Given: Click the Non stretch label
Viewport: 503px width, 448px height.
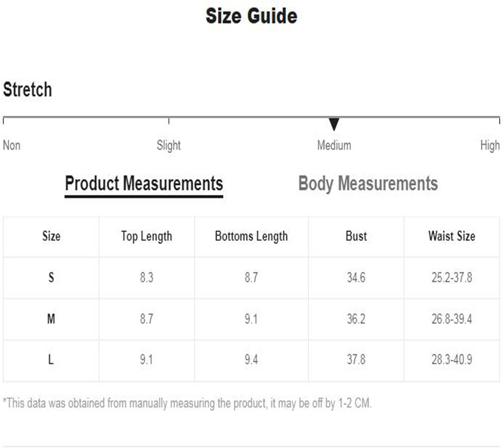Looking at the screenshot, I should tap(12, 145).
